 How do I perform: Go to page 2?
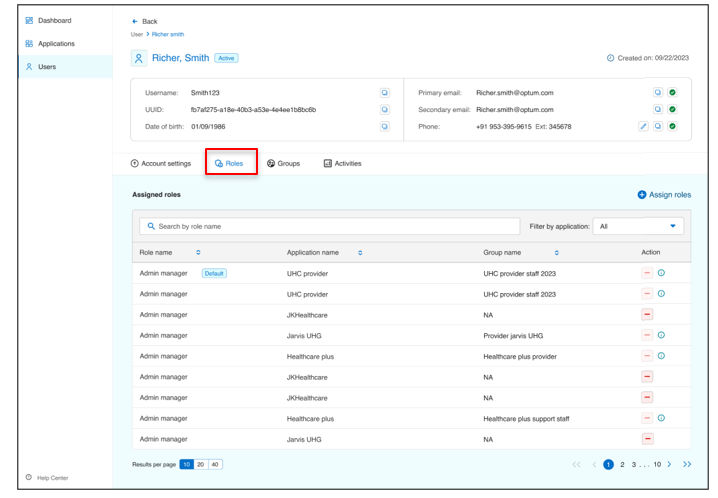tap(622, 465)
